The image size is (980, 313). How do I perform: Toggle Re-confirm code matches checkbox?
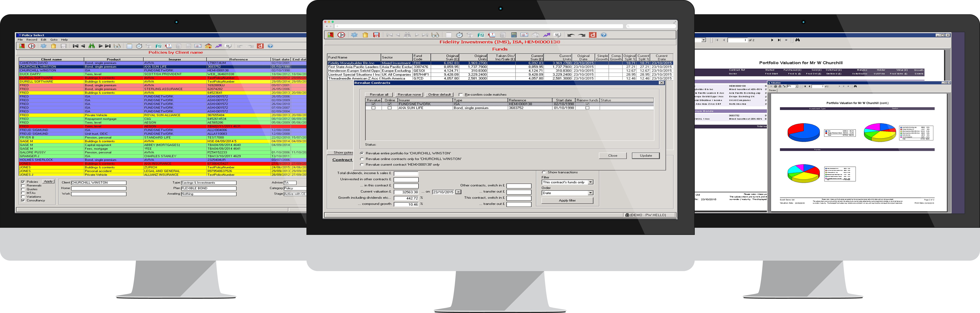tap(461, 95)
